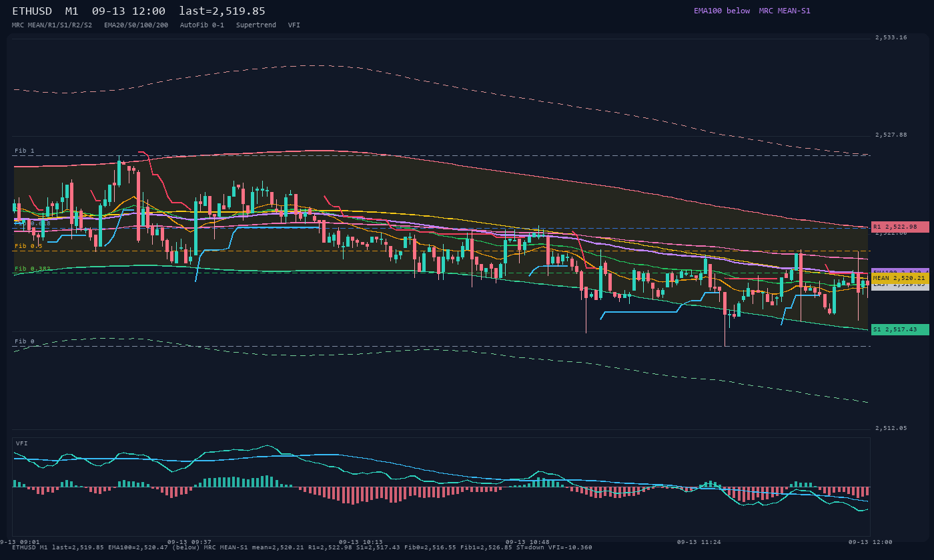Select the "Supertrend" indicator legend
This screenshot has height=560, width=934.
point(256,25)
